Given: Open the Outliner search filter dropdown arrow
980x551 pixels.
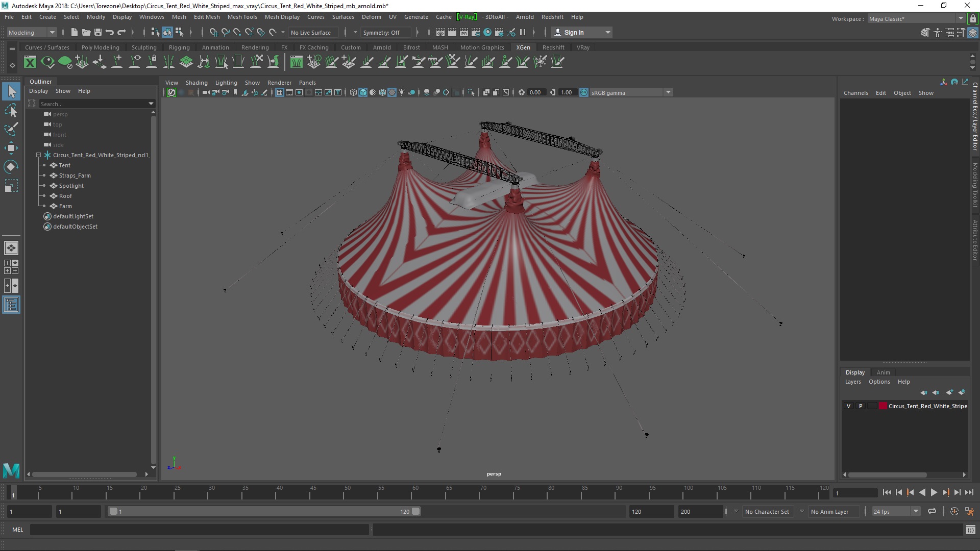Looking at the screenshot, I should coord(151,104).
